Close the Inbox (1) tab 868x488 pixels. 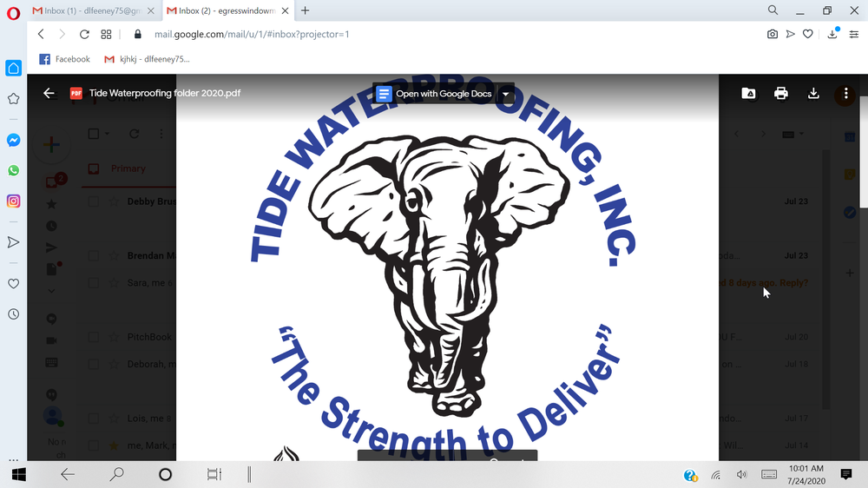point(150,10)
